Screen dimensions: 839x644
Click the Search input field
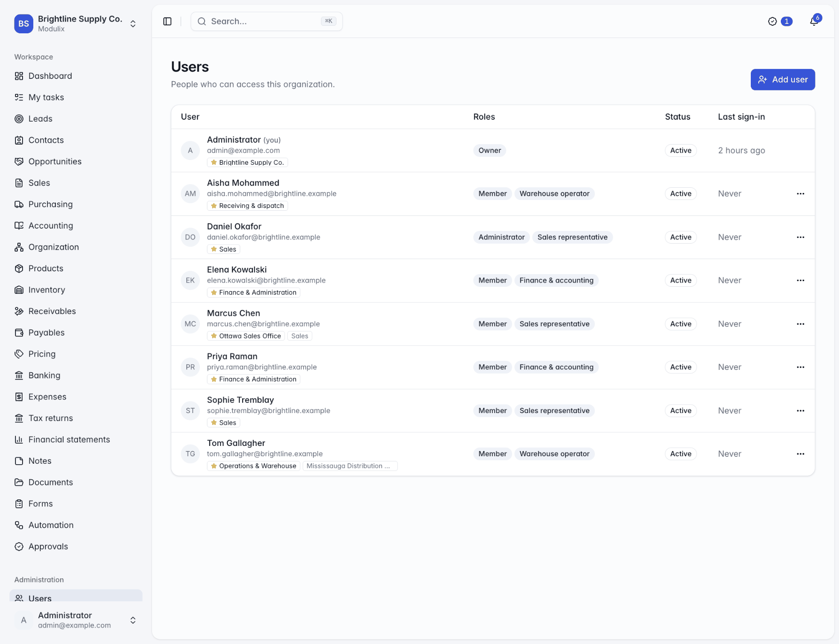click(267, 21)
